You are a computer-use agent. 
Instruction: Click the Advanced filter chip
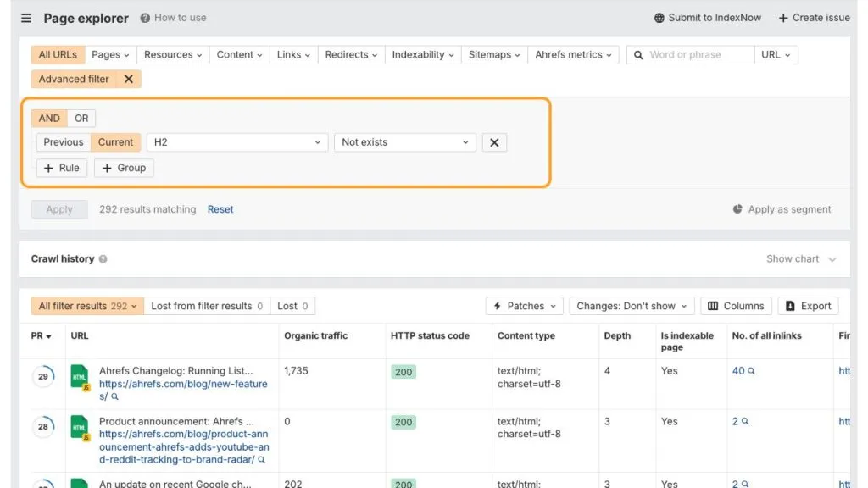pyautogui.click(x=74, y=79)
